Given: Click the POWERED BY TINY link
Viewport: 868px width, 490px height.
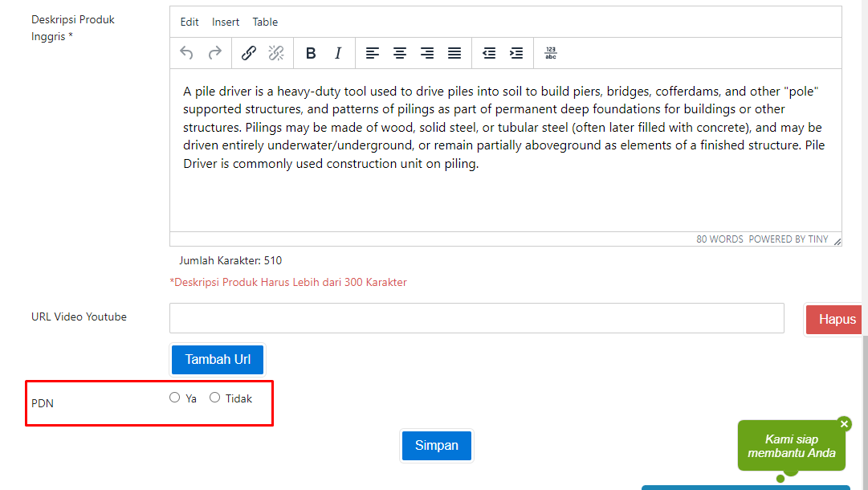Looking at the screenshot, I should coord(789,239).
